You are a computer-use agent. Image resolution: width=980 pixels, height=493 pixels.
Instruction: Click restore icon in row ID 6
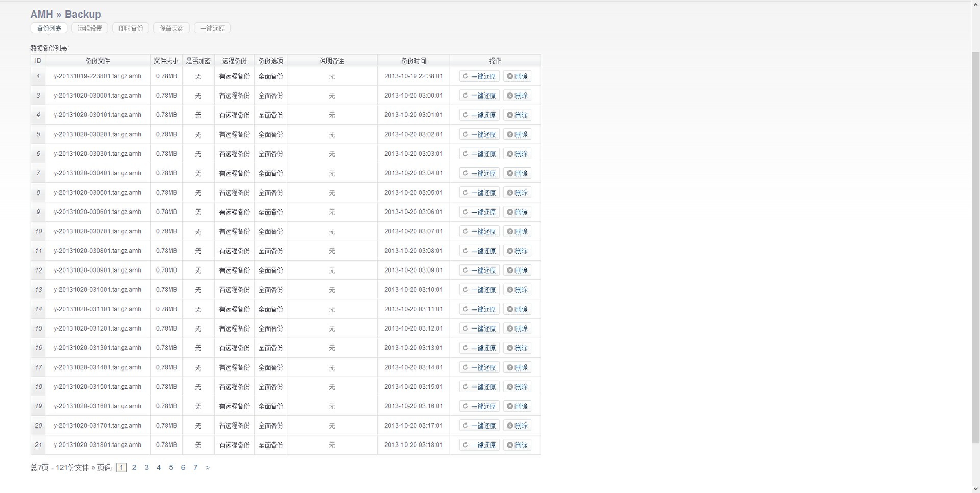tap(465, 154)
